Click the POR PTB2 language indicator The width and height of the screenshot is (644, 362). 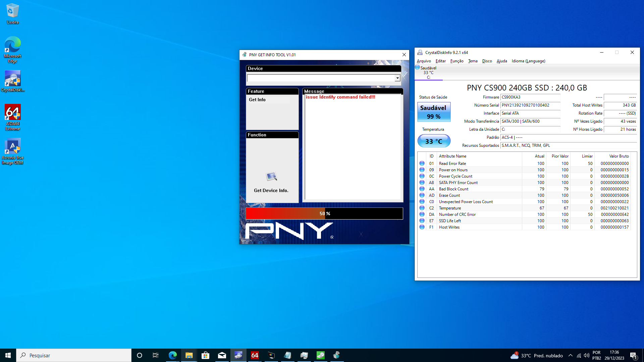[x=597, y=355]
